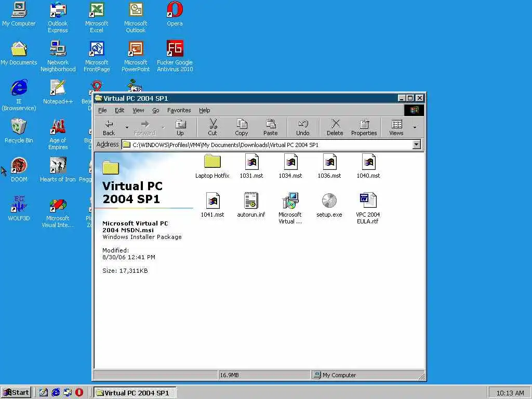Image resolution: width=532 pixels, height=399 pixels.
Task: Select the 1040.mst file
Action: click(x=368, y=166)
